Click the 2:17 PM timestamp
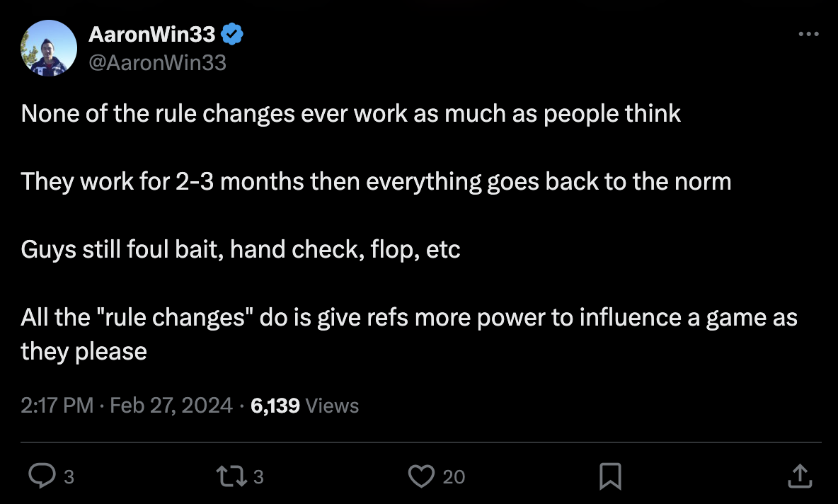838x504 pixels. tap(57, 406)
